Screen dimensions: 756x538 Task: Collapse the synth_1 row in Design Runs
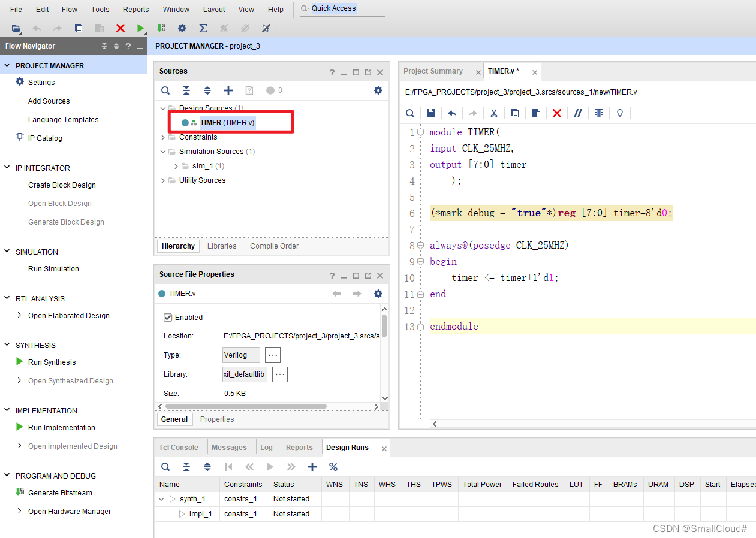(161, 499)
